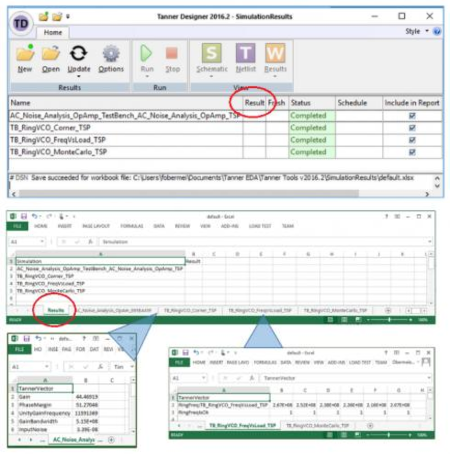This screenshot has width=456, height=454.
Task: Expand the Update button dropdown arrow
Action: pyautogui.click(x=79, y=77)
